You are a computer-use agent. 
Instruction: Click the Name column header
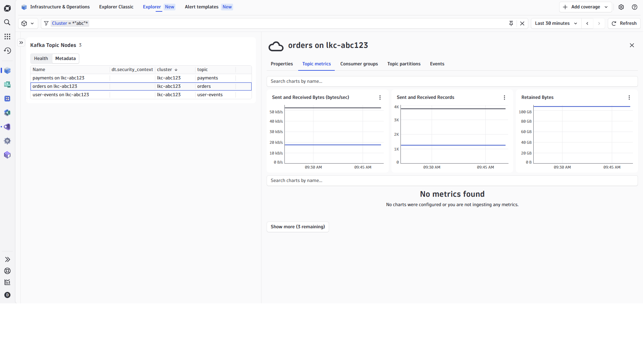pyautogui.click(x=70, y=70)
